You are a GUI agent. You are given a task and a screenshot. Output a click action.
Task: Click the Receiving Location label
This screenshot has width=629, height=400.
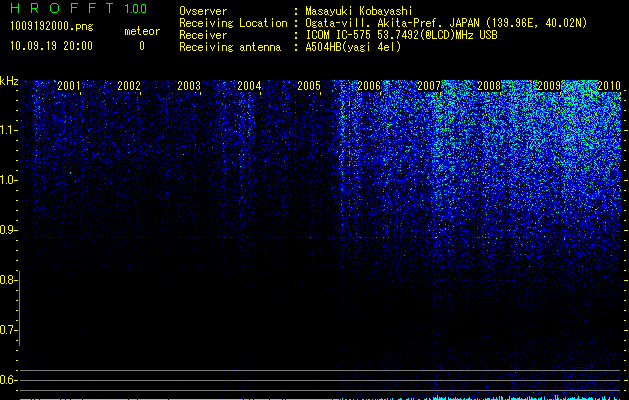233,23
